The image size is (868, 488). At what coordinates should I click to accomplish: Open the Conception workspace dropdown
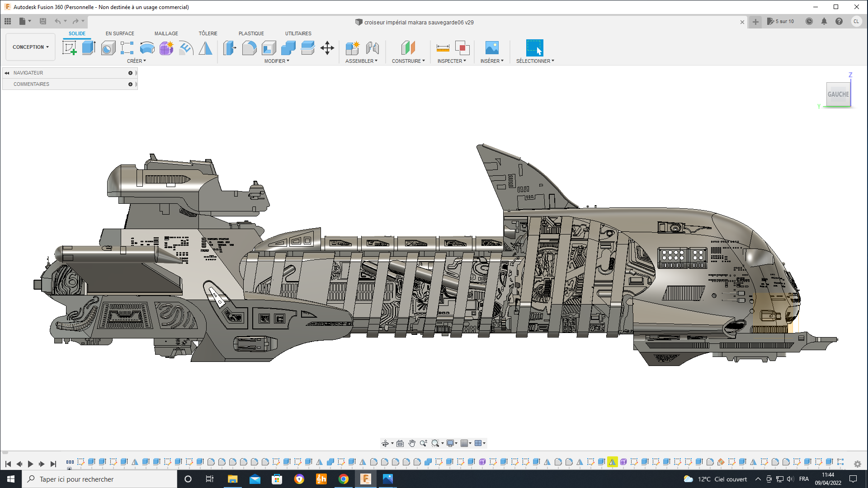(x=30, y=47)
